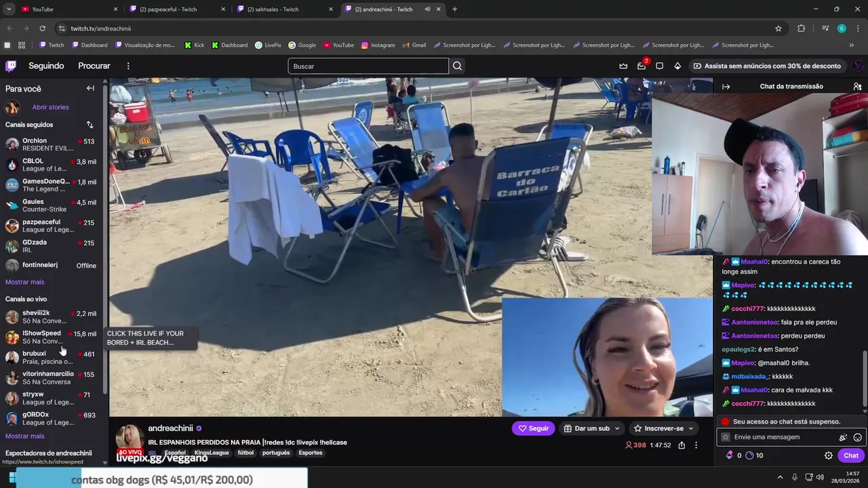The width and height of the screenshot is (868, 488).
Task: Open LivePix bookmark
Action: pos(269,45)
